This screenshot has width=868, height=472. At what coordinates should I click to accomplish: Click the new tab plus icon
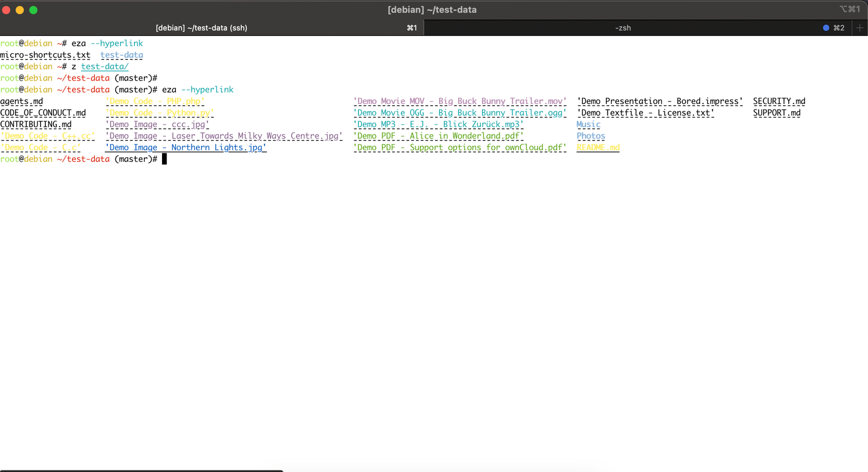859,28
